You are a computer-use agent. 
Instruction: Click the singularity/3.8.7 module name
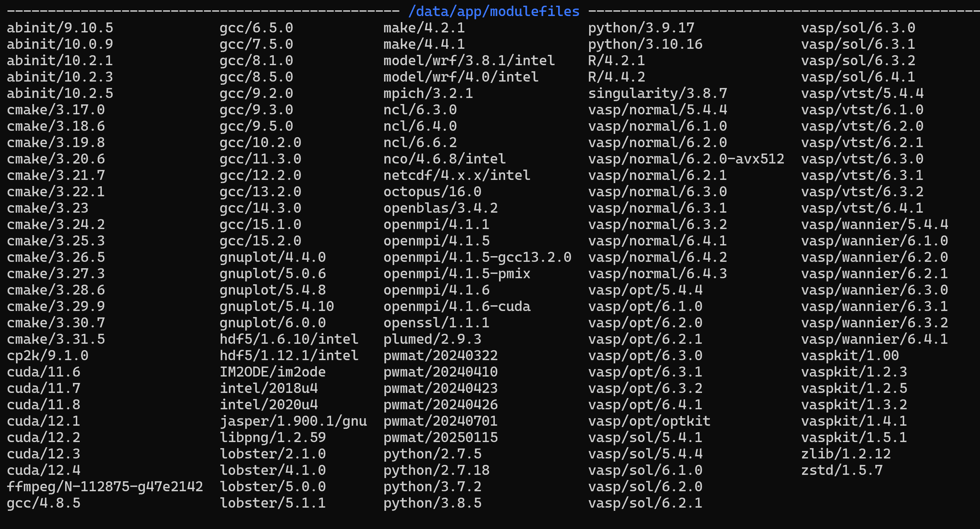click(x=657, y=94)
